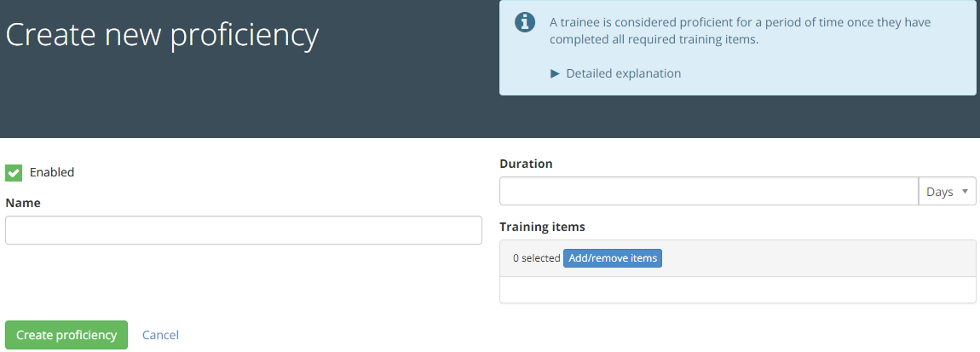This screenshot has width=980, height=352.
Task: Click the green checkmark next to Enabled
Action: [14, 172]
